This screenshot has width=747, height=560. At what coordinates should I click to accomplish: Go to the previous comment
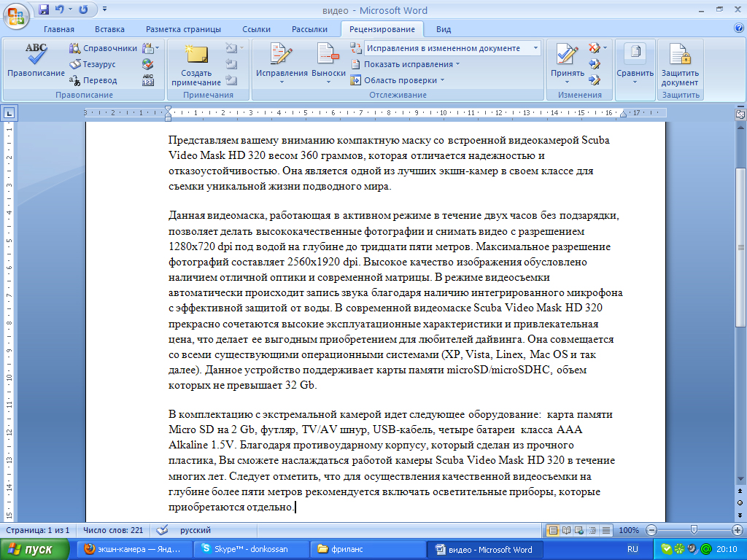(231, 64)
